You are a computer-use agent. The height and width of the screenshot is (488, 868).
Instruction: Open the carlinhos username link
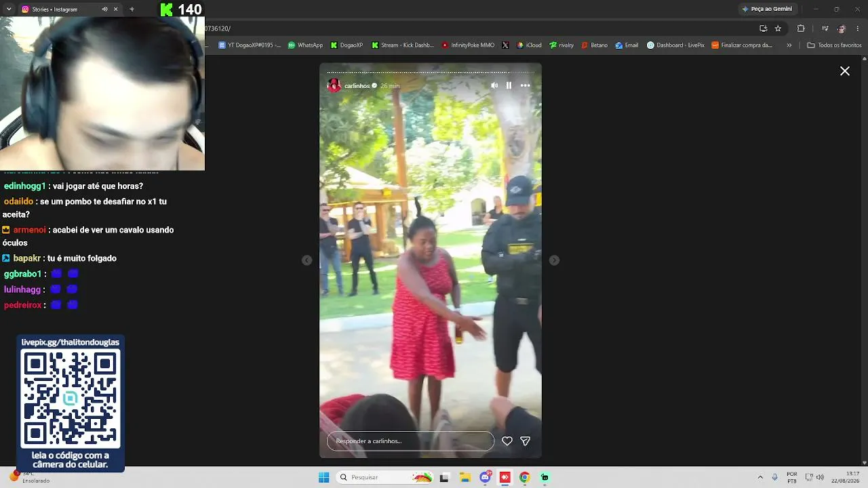point(357,86)
